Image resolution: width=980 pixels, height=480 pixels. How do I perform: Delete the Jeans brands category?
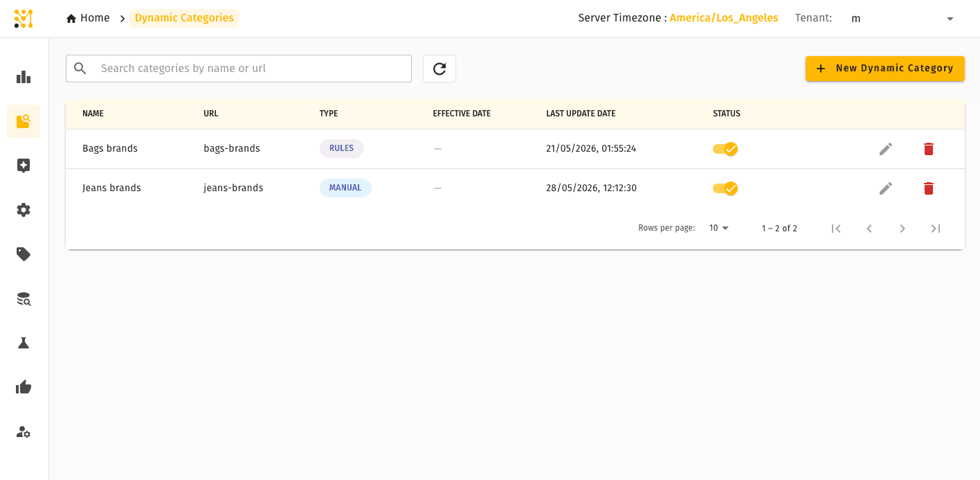pos(929,188)
